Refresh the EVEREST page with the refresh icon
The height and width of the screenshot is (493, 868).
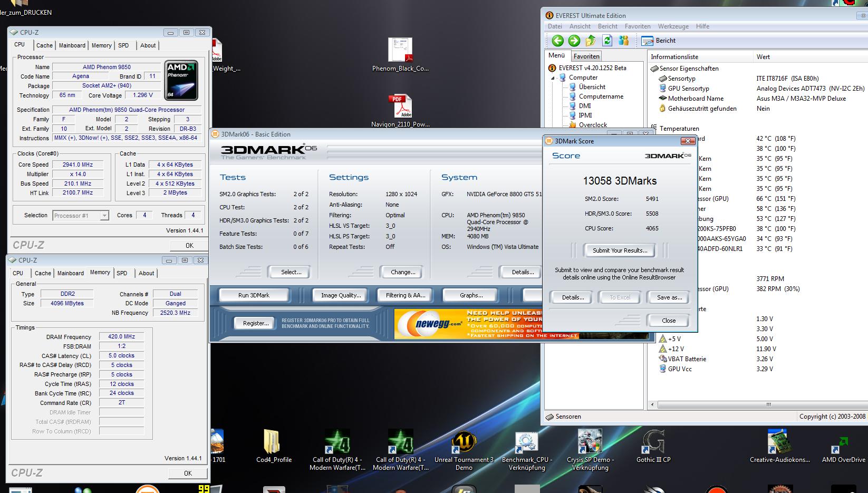[607, 41]
